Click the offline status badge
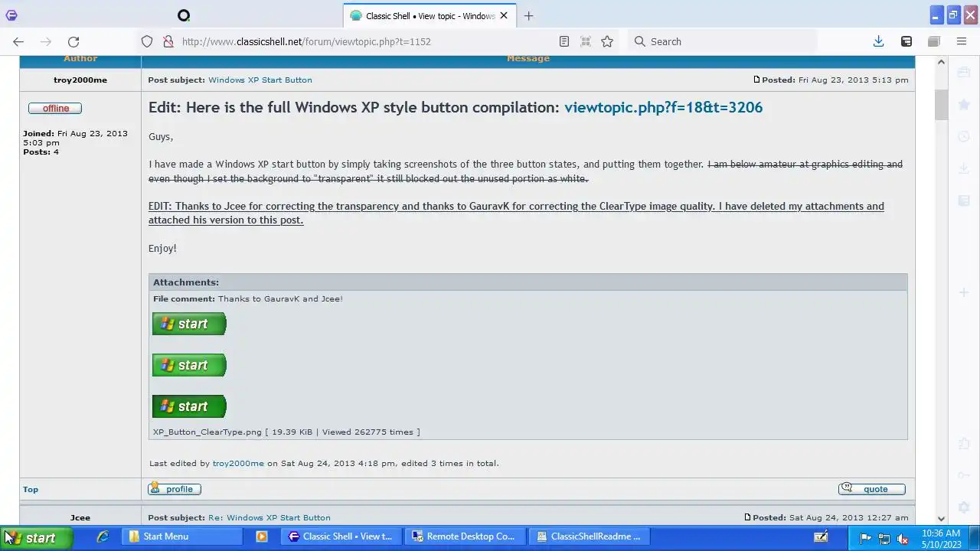The height and width of the screenshot is (551, 980). [55, 108]
